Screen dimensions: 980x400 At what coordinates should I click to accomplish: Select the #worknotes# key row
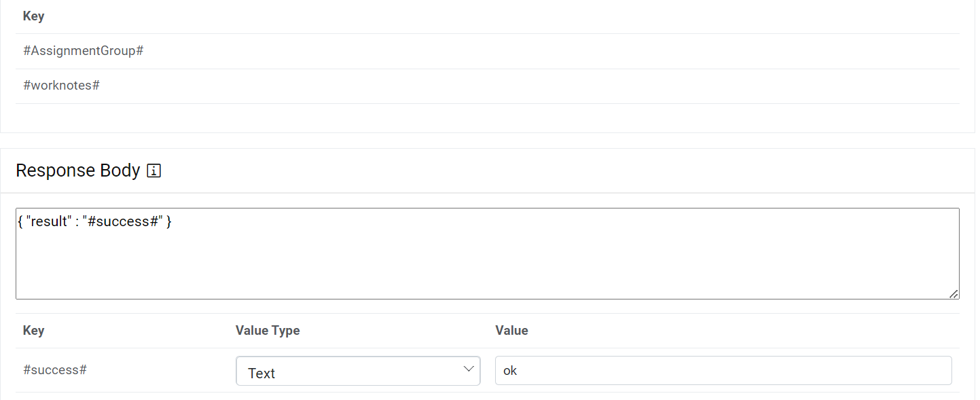pos(62,86)
